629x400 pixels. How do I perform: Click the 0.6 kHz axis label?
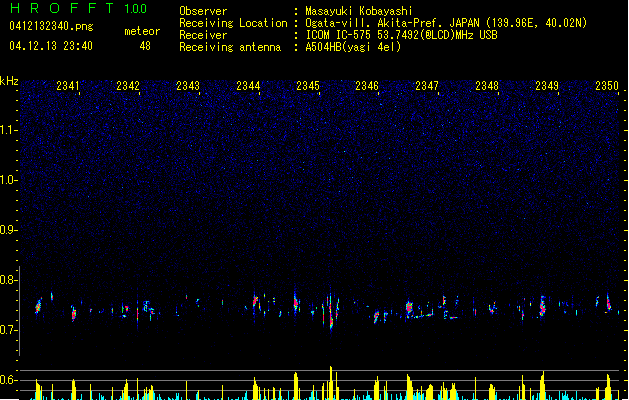[8, 380]
